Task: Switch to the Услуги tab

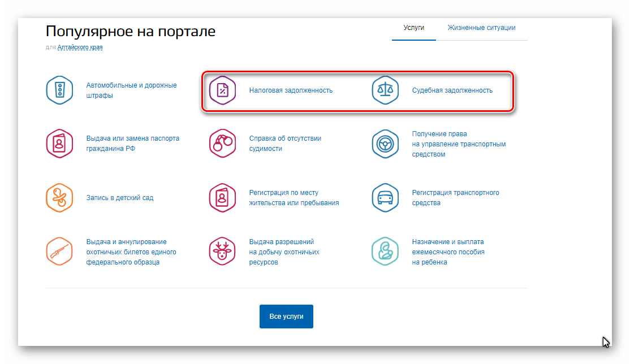Action: coord(413,28)
